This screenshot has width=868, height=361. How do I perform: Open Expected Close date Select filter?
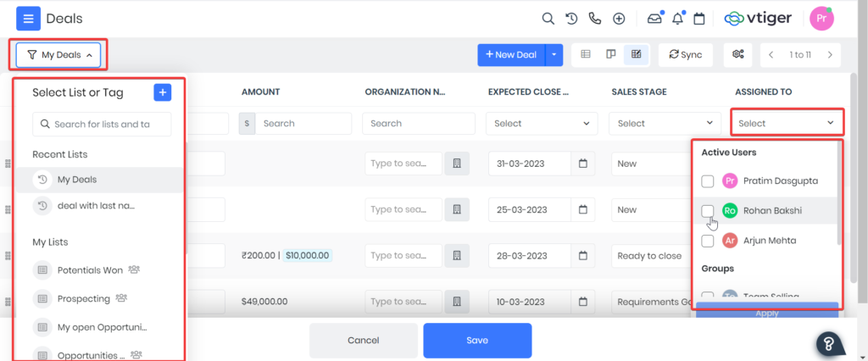click(542, 124)
